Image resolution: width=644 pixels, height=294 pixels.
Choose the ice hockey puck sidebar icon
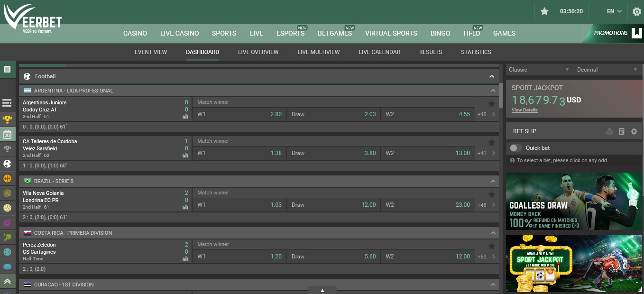pos(7,266)
